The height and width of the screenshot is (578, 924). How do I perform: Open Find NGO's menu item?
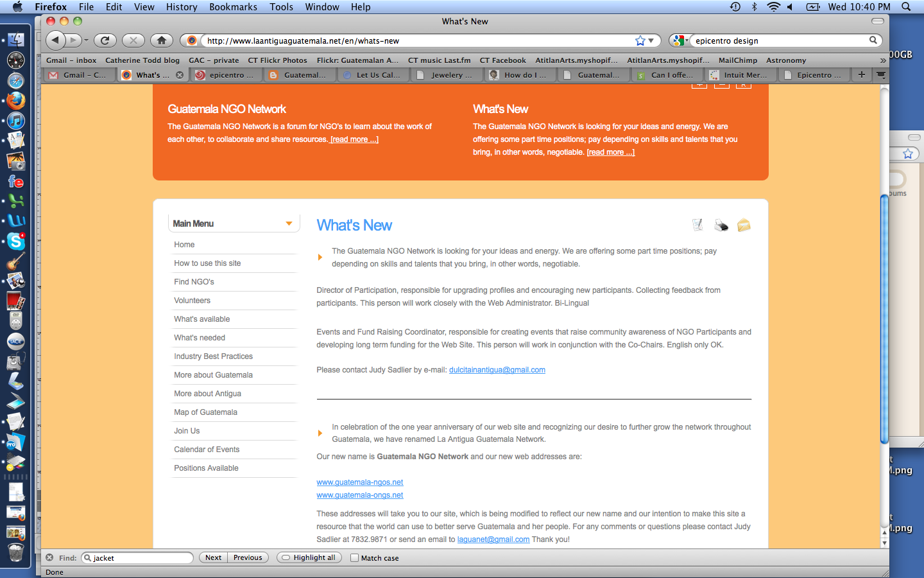click(194, 282)
